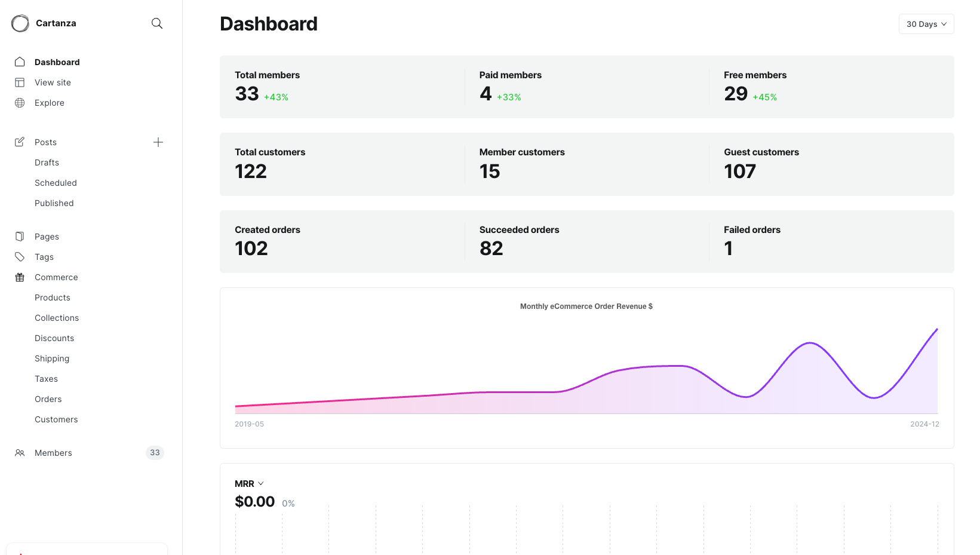Open the Drafts posts list
980x555 pixels.
pos(47,162)
